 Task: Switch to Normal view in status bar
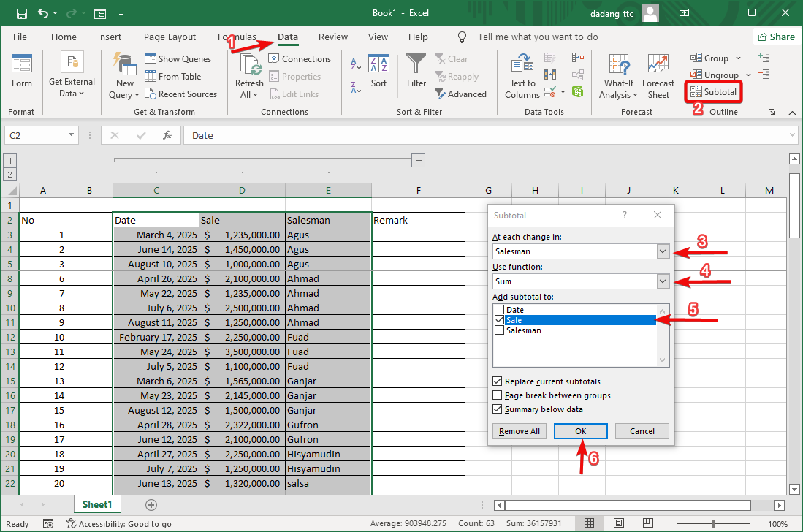point(590,523)
